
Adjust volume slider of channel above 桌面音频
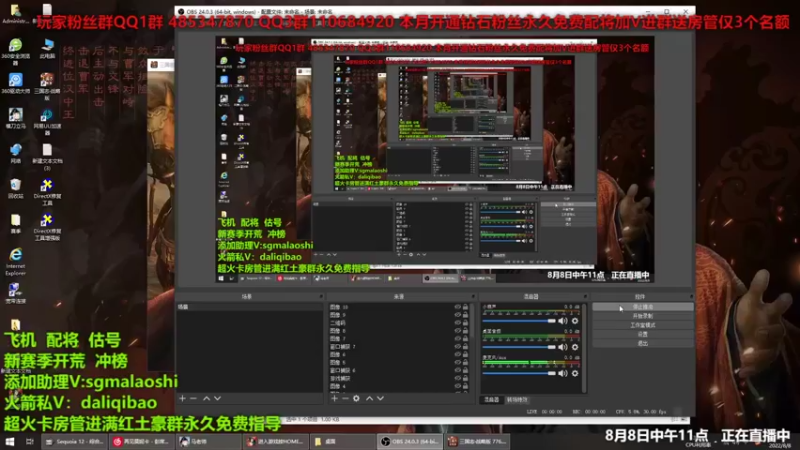[519, 321]
